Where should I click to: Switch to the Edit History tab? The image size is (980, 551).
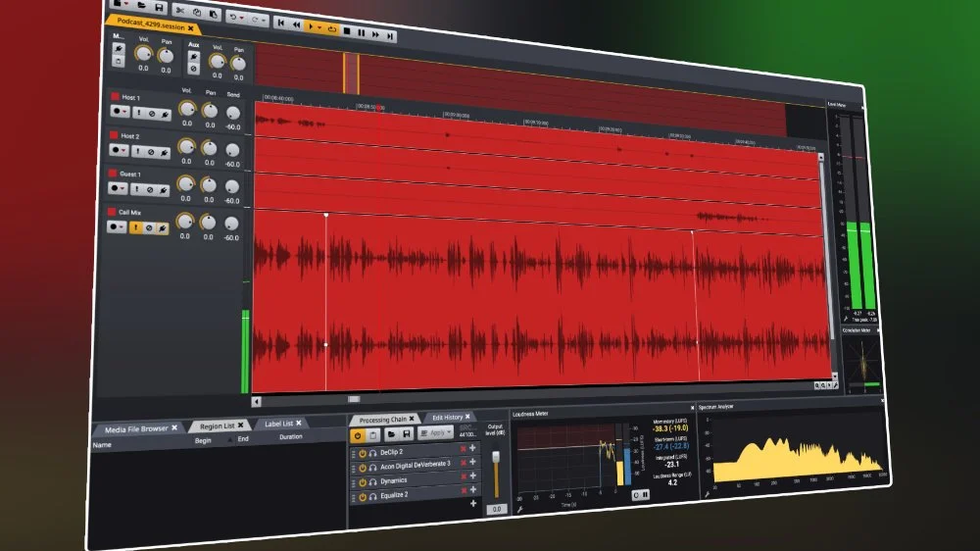tap(450, 417)
